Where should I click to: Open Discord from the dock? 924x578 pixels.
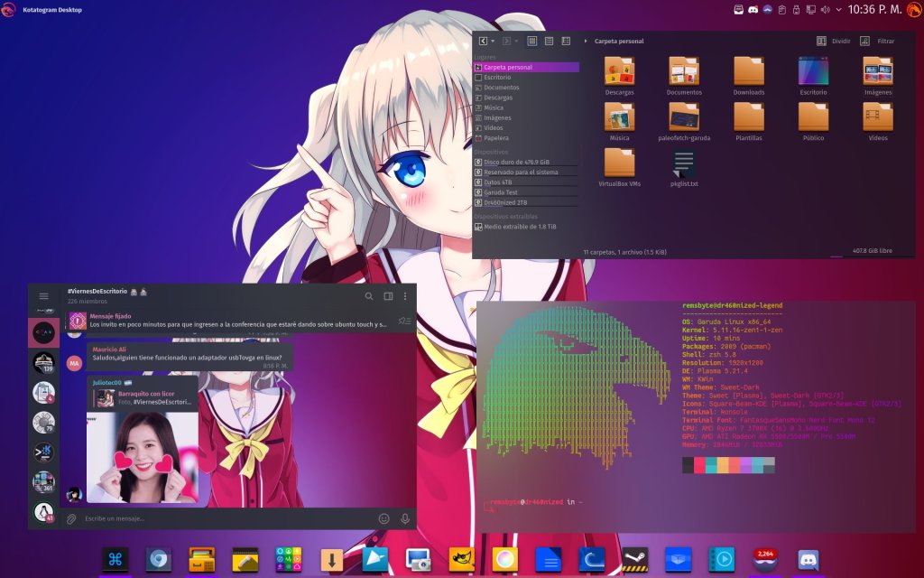tap(808, 560)
